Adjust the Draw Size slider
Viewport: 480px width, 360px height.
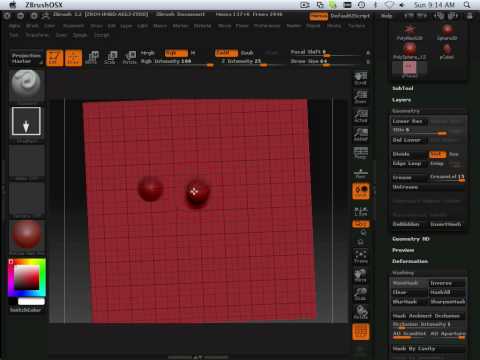pos(327,61)
